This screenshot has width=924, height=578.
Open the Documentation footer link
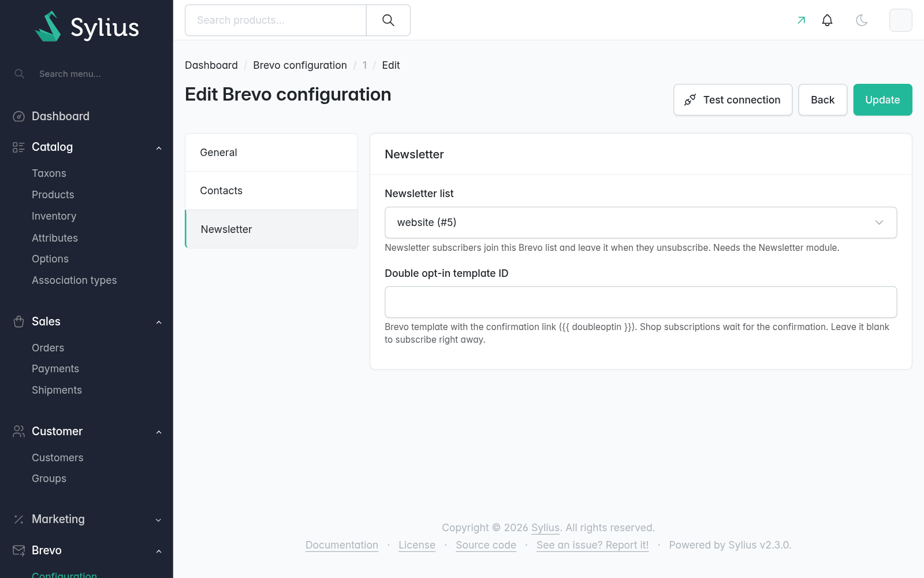(x=342, y=545)
